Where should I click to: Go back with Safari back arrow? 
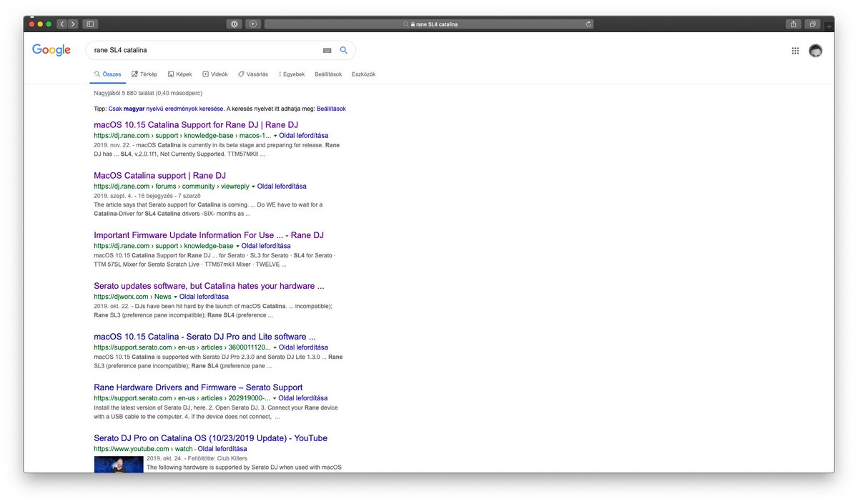[61, 24]
